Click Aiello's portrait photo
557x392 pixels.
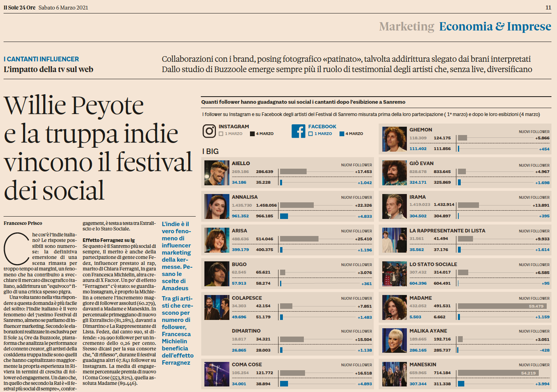pyautogui.click(x=217, y=173)
